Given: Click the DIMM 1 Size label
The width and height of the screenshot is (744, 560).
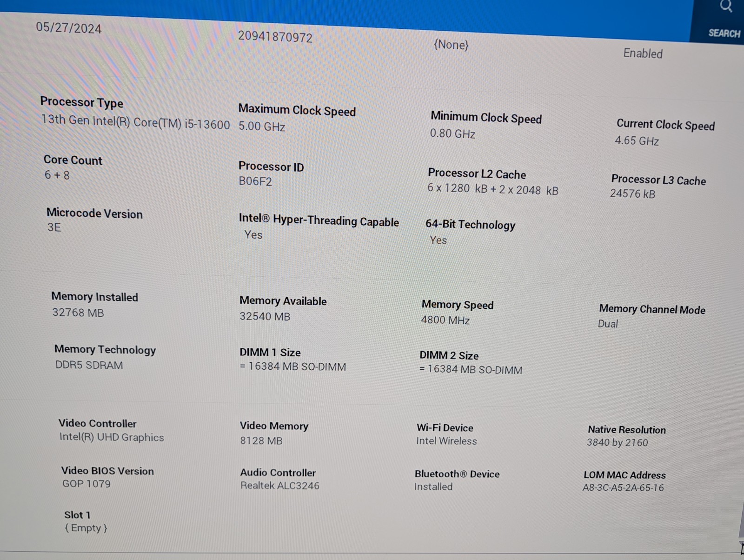Looking at the screenshot, I should click(270, 352).
